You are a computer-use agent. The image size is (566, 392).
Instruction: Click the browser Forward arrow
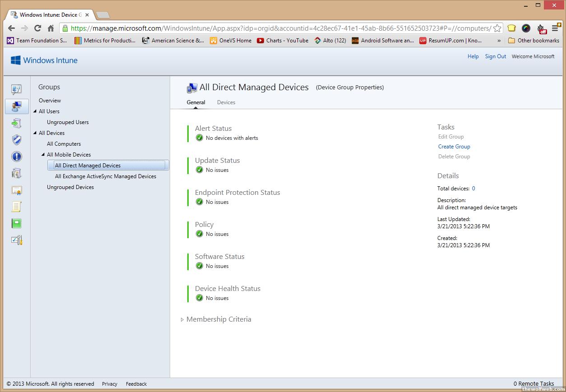(x=24, y=28)
